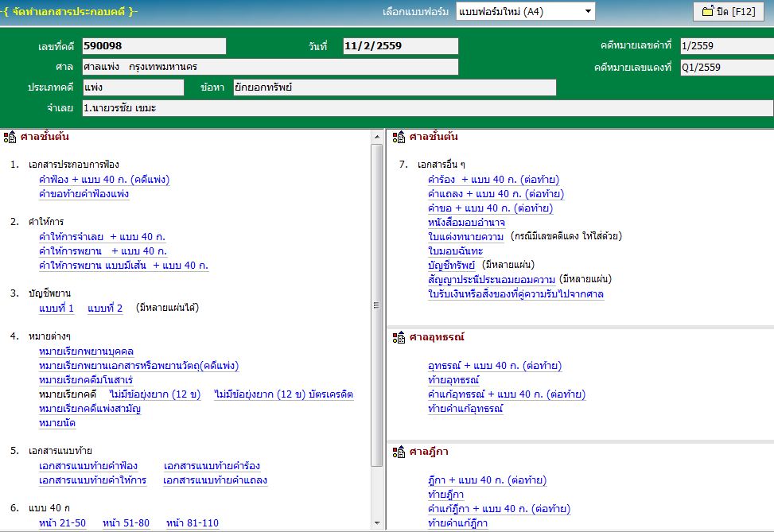The width and height of the screenshot is (774, 532).
Task: Click the จำเลย field with นายวรชัย เขมะ
Action: point(428,108)
